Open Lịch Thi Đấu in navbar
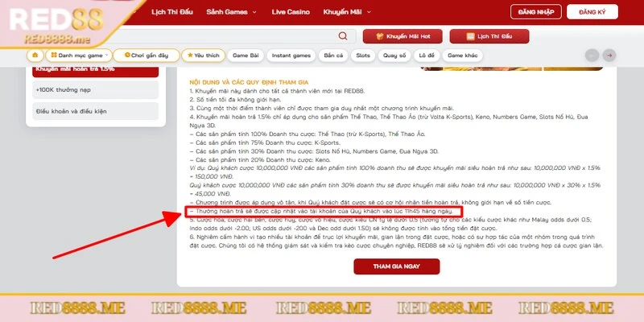Viewport: 644px width, 322px height. click(172, 12)
